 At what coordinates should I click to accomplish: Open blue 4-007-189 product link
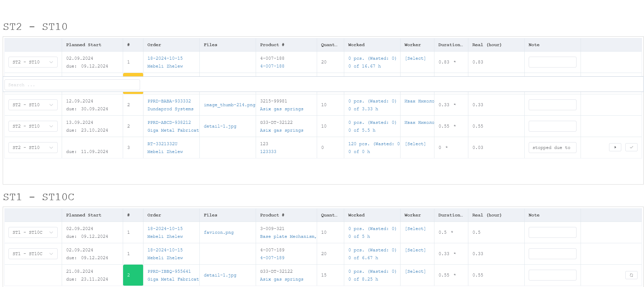pyautogui.click(x=272, y=258)
